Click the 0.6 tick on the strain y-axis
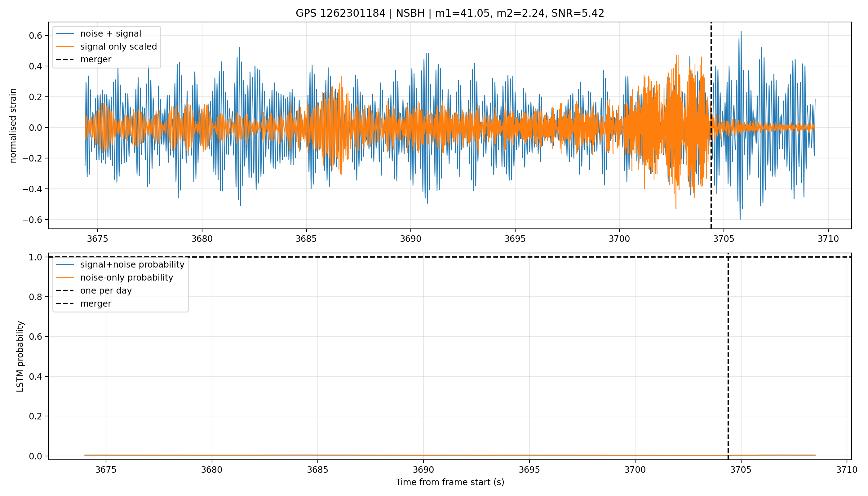Screen dimensions: 868x496 35,36
